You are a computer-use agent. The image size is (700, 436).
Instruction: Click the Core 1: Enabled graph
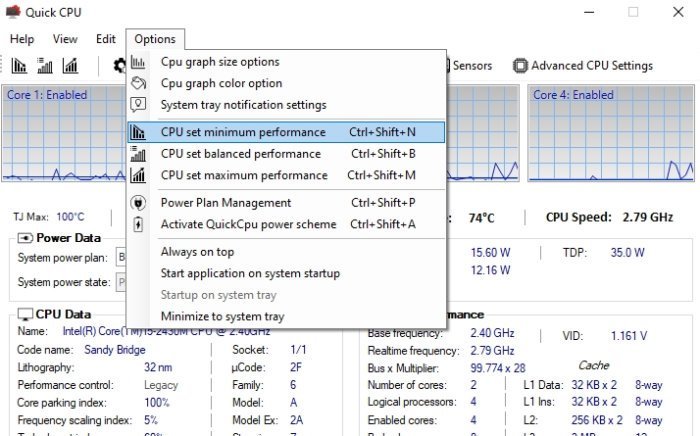pyautogui.click(x=64, y=133)
